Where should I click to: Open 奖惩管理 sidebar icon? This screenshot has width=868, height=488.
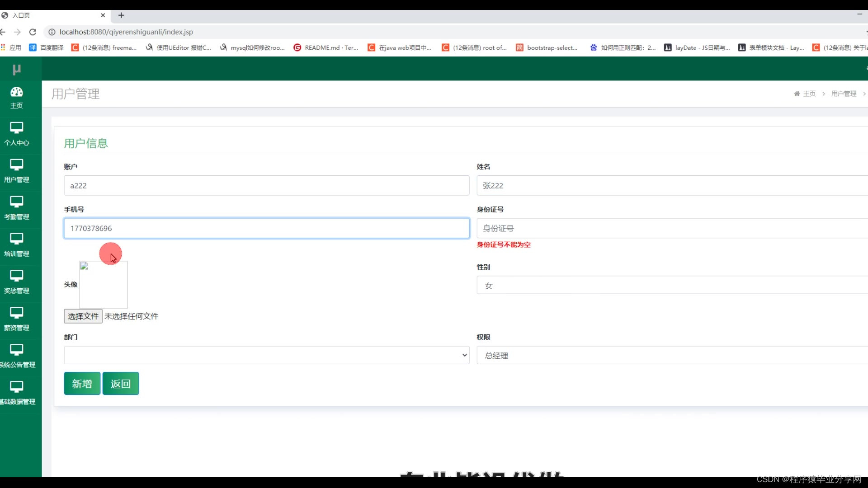[17, 277]
